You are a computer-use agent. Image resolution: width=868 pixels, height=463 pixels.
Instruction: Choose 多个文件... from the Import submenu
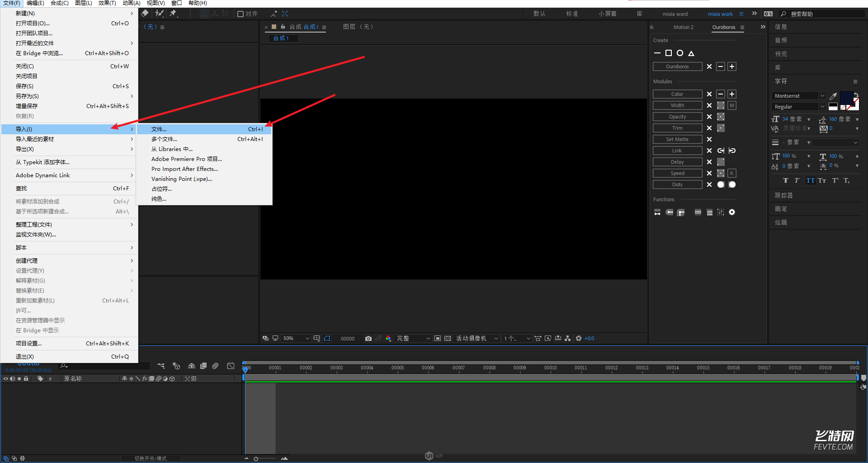(205, 139)
